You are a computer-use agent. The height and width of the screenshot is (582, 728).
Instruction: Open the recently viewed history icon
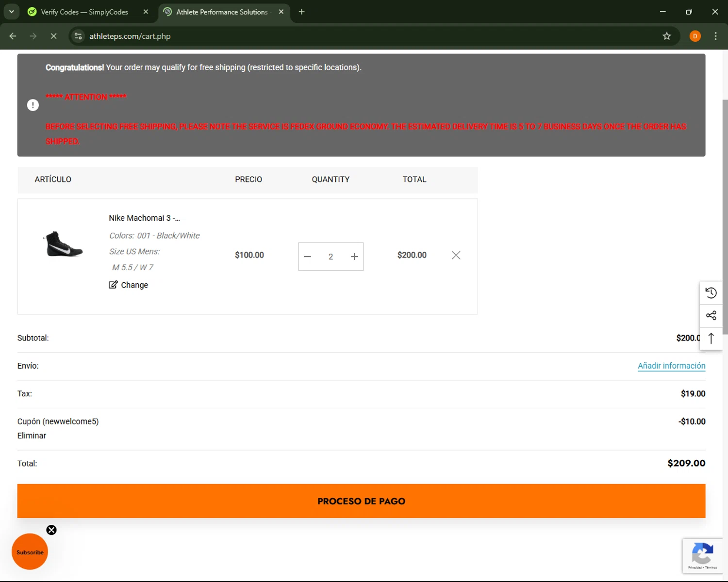click(x=711, y=292)
